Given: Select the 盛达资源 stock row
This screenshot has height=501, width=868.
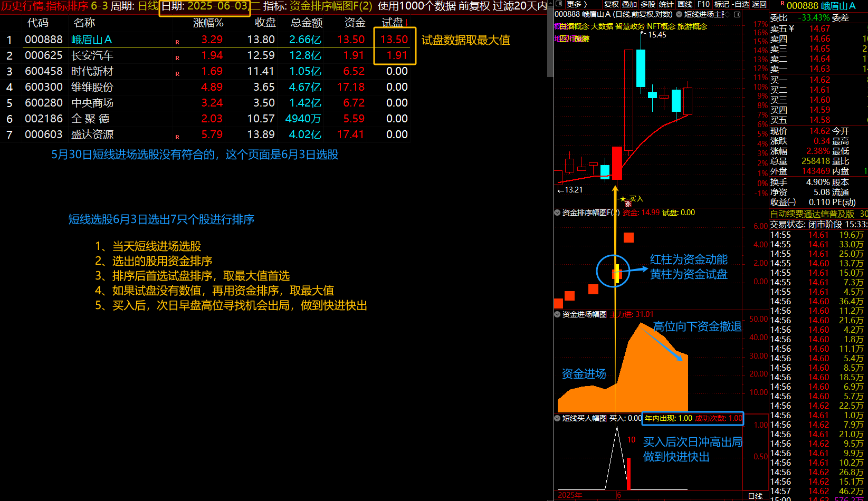Looking at the screenshot, I should (206, 134).
